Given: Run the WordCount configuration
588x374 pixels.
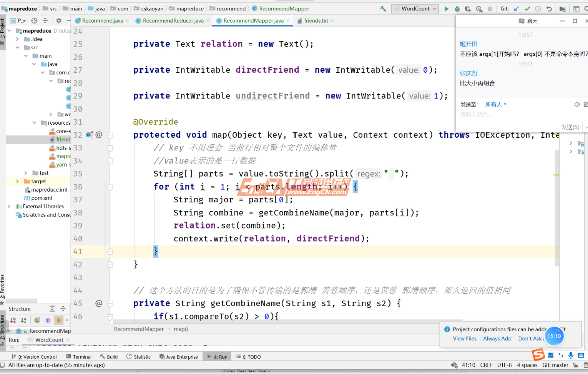Looking at the screenshot, I should (x=447, y=8).
